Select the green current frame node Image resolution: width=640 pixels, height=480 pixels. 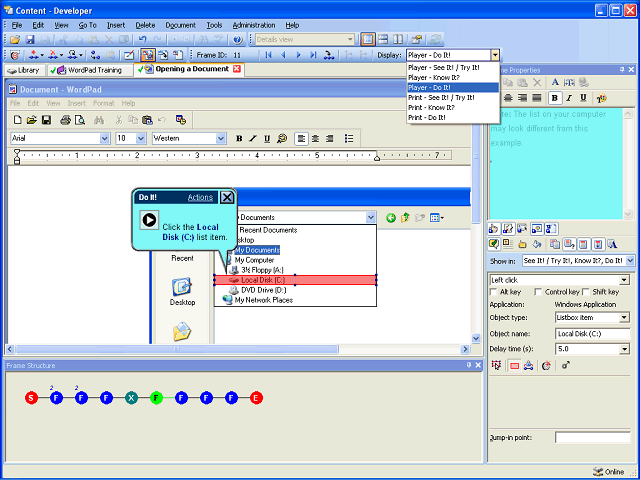coord(156,398)
